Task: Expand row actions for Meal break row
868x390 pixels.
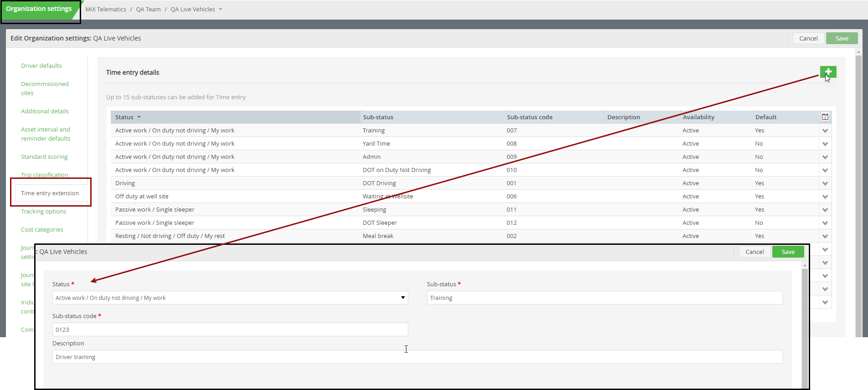Action: pyautogui.click(x=825, y=236)
